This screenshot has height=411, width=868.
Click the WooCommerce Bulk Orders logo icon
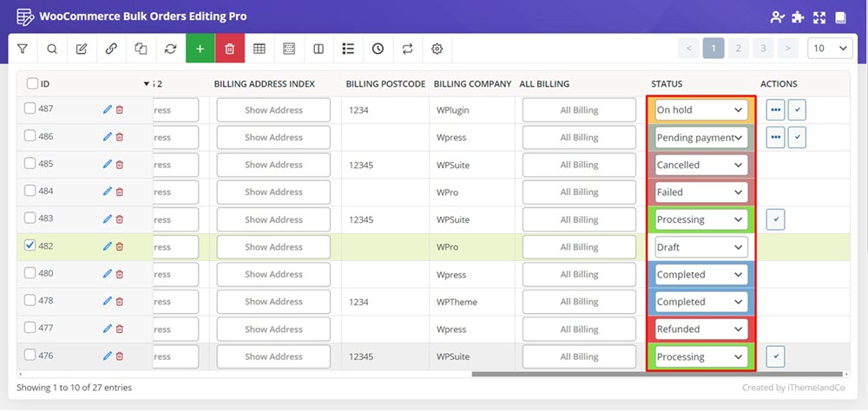coord(25,17)
